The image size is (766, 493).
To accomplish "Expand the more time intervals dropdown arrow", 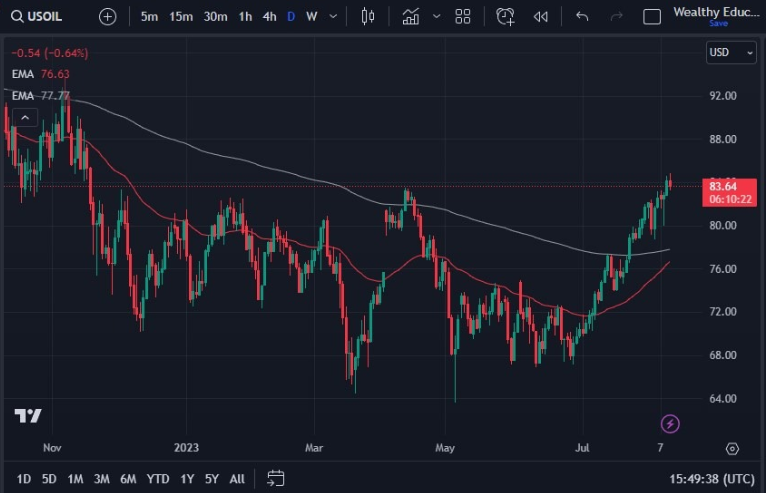I will tap(333, 16).
